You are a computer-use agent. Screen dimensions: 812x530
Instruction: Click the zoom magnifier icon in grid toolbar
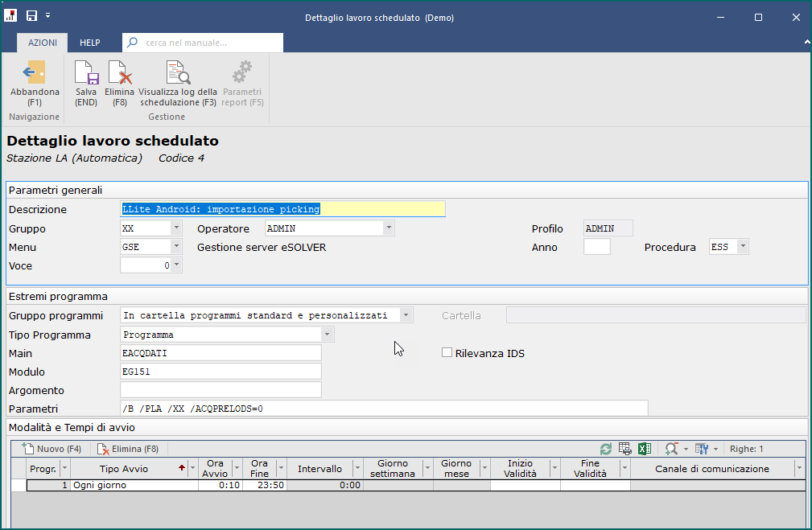(671, 449)
